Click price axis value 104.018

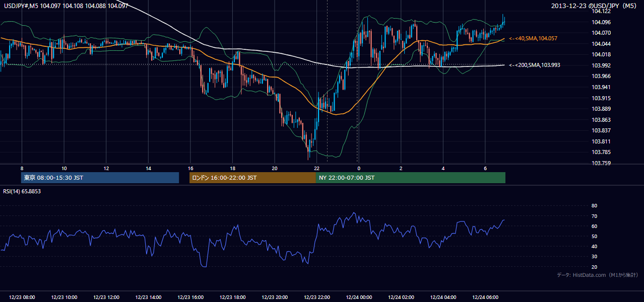point(601,54)
